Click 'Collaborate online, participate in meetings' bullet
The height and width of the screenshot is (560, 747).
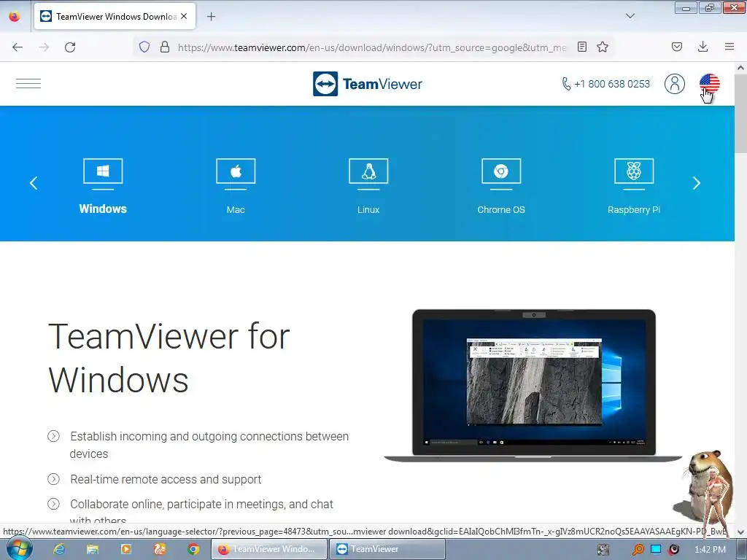pyautogui.click(x=201, y=511)
